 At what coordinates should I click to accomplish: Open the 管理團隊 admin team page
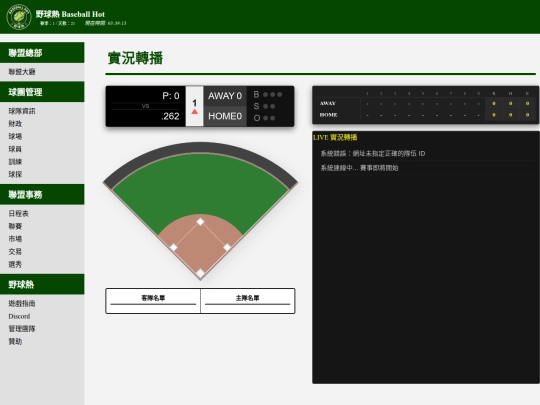22,329
